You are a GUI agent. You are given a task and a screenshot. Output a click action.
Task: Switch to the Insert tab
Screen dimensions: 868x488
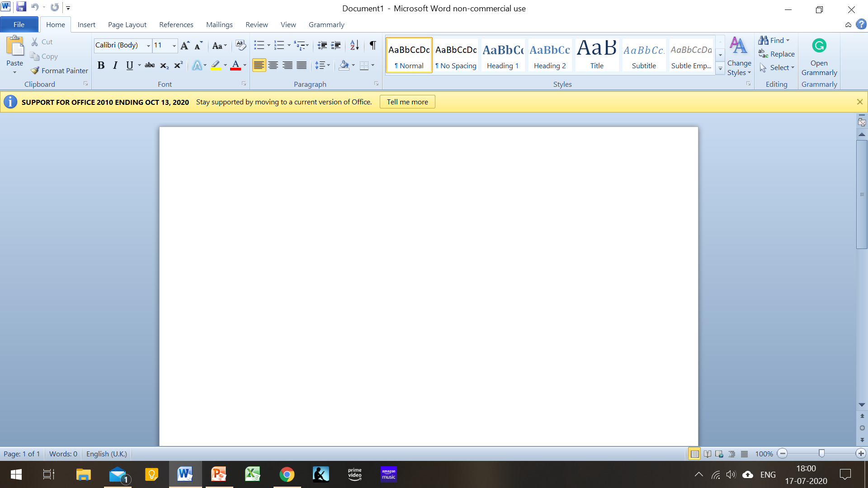coord(86,24)
